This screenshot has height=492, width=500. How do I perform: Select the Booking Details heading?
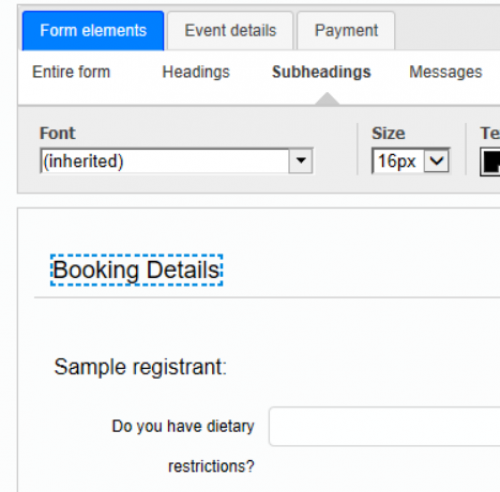pyautogui.click(x=136, y=270)
